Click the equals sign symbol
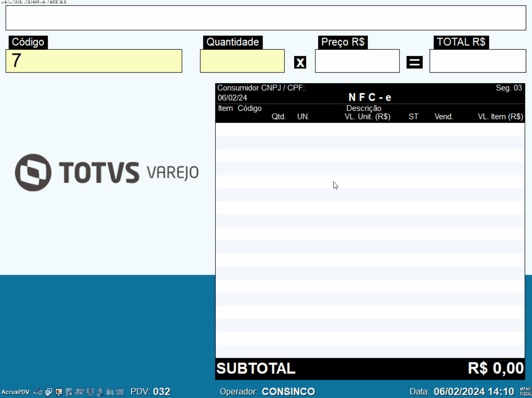Screen dimensions: 532x398 pyautogui.click(x=414, y=63)
